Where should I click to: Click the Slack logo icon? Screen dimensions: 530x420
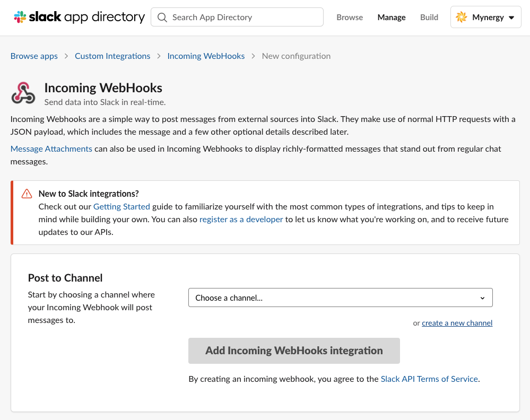point(20,17)
